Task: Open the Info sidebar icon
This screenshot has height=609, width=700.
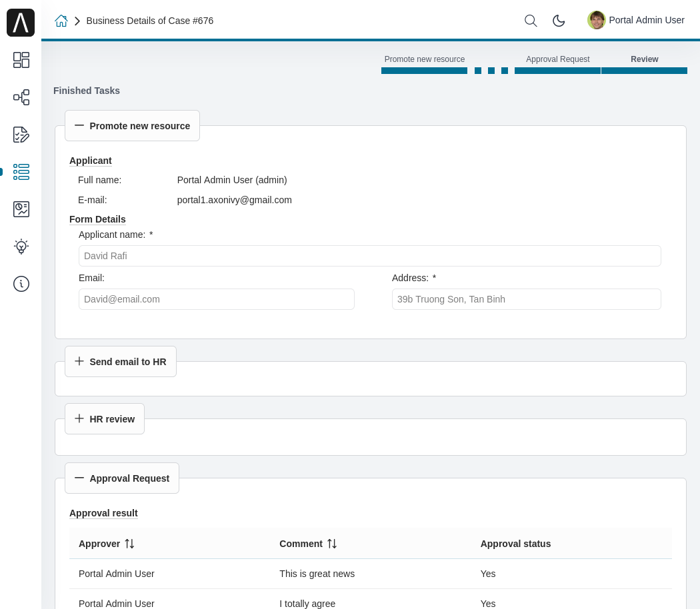Action: (x=21, y=284)
